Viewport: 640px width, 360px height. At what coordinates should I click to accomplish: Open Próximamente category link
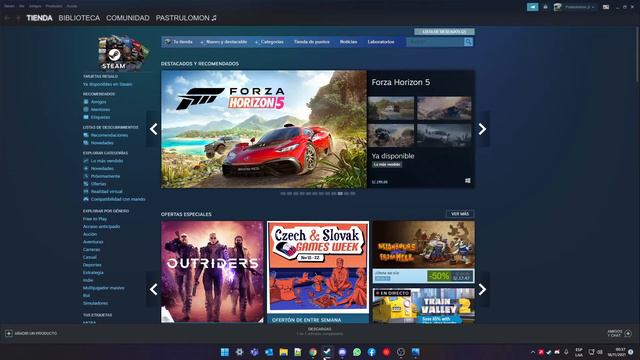105,176
